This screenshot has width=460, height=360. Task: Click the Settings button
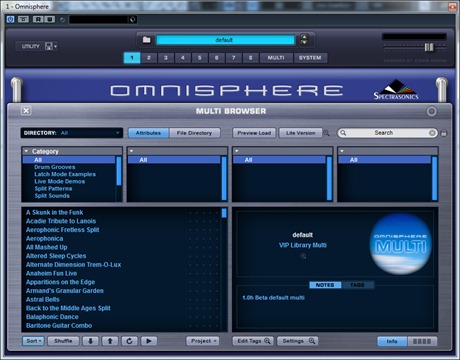tap(298, 341)
